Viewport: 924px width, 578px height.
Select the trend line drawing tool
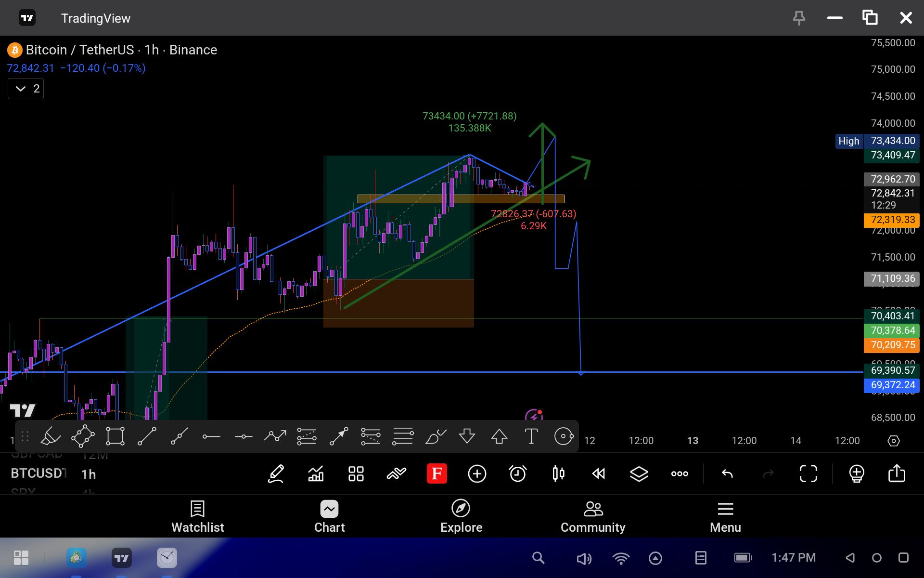pyautogui.click(x=147, y=436)
